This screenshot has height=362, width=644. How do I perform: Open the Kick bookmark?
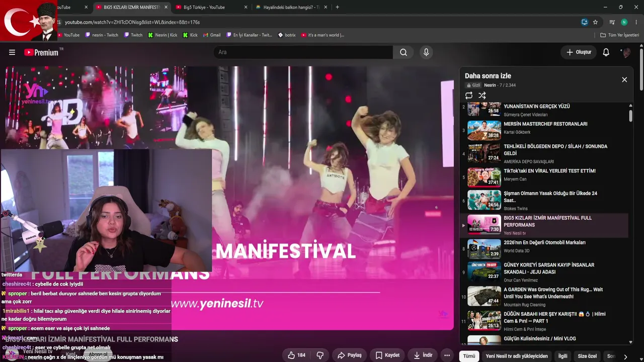pyautogui.click(x=190, y=35)
